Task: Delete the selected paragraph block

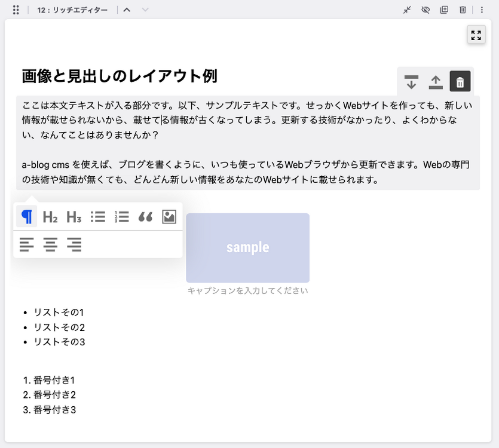Action: 460,81
